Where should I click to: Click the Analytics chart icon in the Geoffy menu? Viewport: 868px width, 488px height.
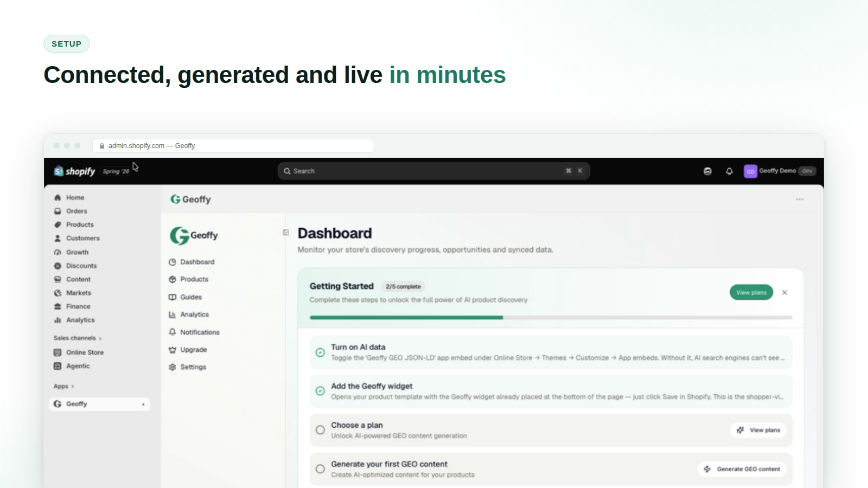tap(173, 314)
